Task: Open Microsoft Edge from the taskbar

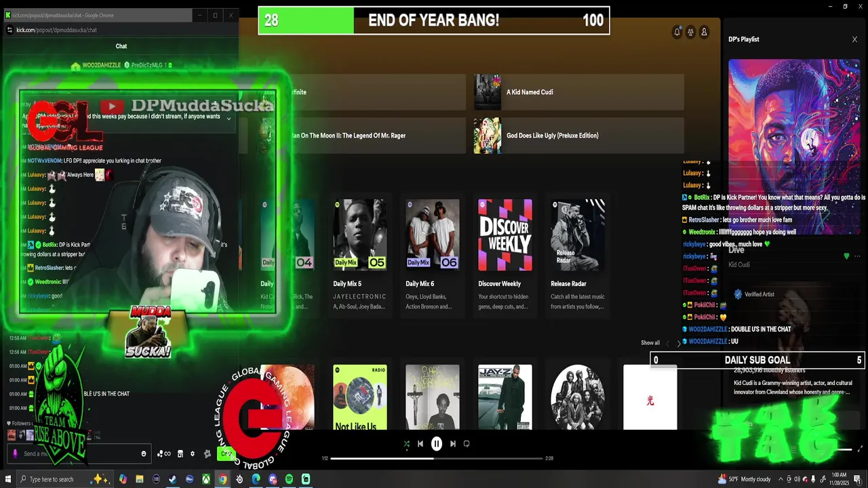Action: pyautogui.click(x=256, y=479)
